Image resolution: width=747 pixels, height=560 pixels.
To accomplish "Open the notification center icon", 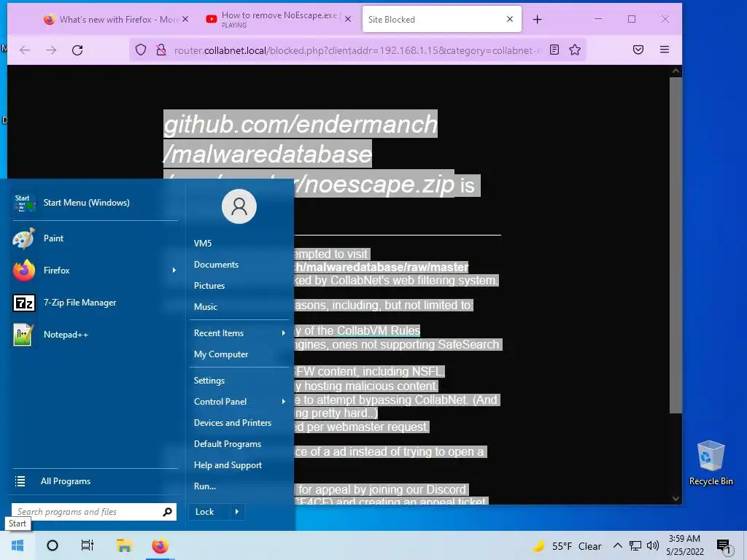I will click(724, 546).
